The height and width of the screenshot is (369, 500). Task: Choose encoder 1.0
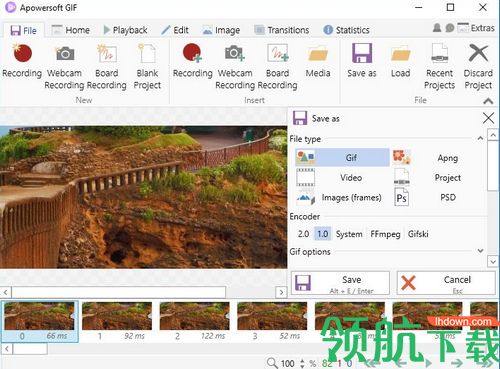click(323, 234)
